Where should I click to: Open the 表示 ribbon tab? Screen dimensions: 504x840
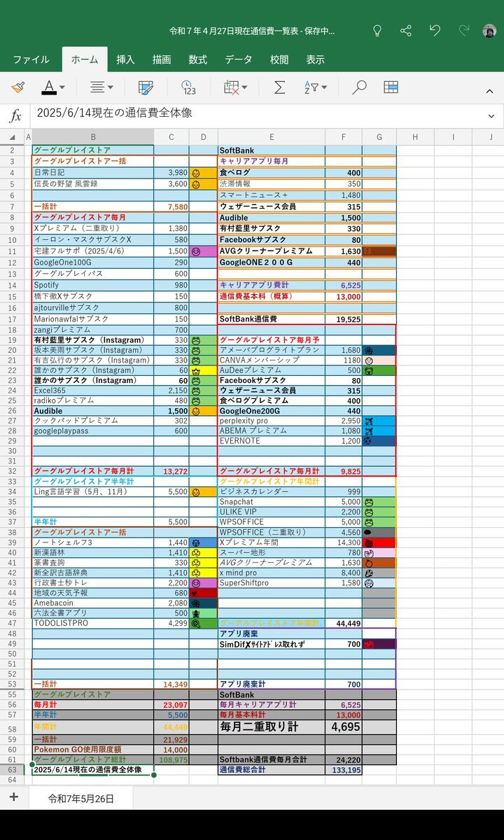click(x=315, y=59)
